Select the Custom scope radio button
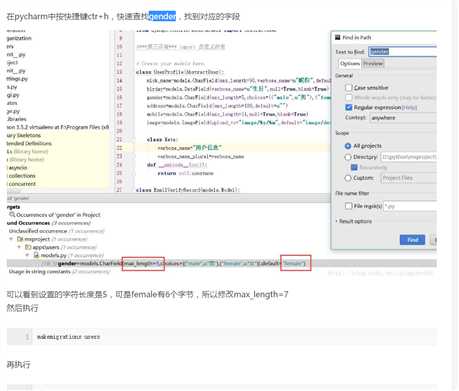The height and width of the screenshot is (391, 459). point(348,178)
